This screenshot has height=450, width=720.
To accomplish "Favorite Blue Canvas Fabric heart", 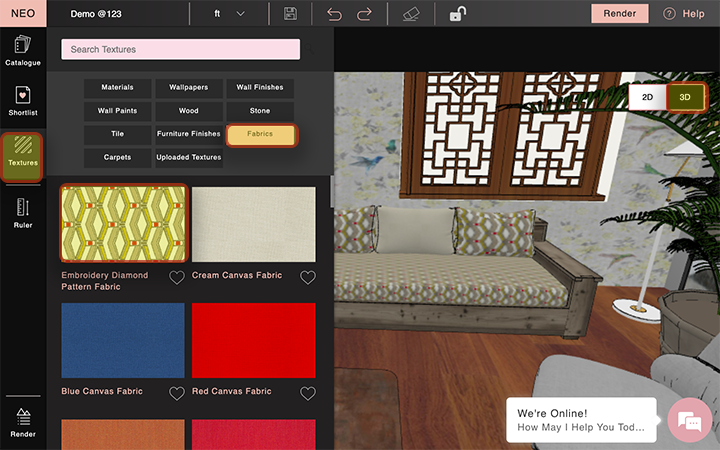I will 177,393.
